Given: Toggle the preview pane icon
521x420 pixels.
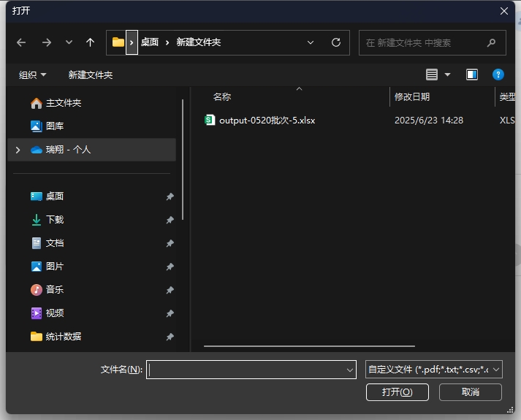Looking at the screenshot, I should click(472, 75).
